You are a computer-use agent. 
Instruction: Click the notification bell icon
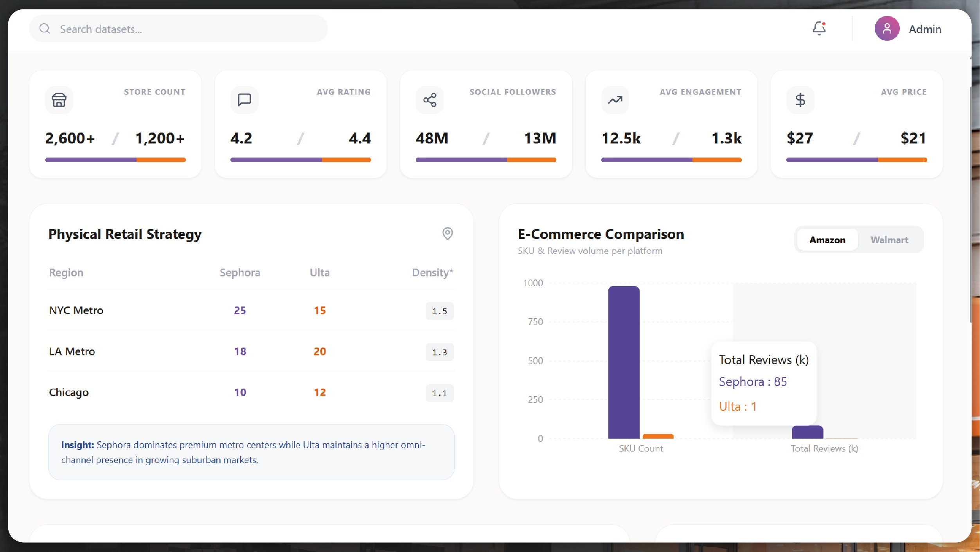point(819,29)
